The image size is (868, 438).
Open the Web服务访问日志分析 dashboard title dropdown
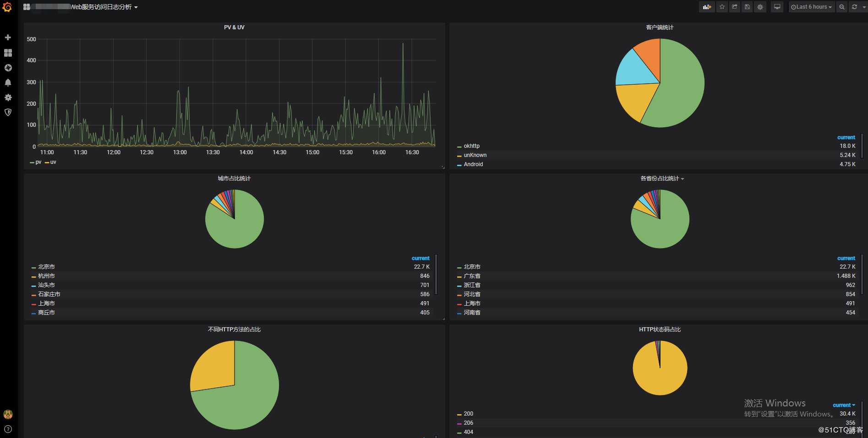tap(104, 7)
